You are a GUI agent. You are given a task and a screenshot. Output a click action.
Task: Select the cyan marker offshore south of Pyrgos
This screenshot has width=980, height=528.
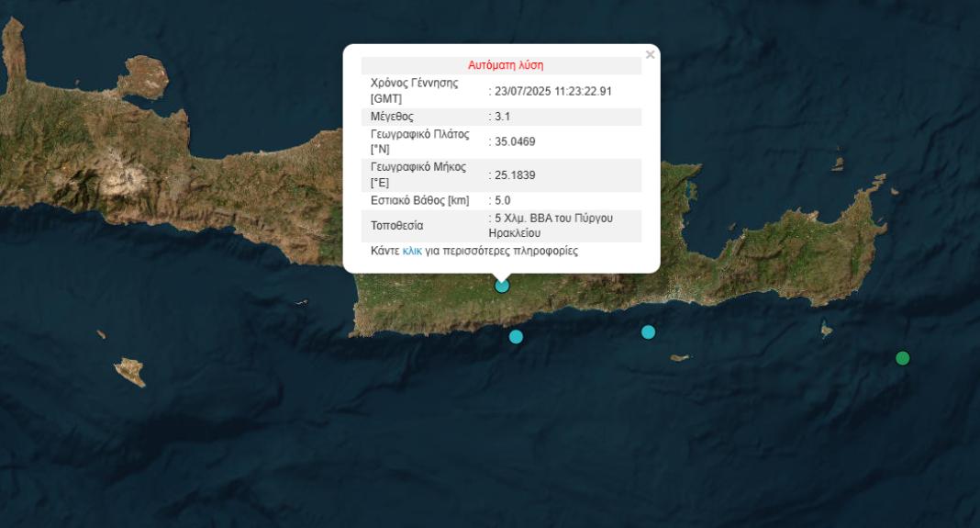pyautogui.click(x=516, y=337)
